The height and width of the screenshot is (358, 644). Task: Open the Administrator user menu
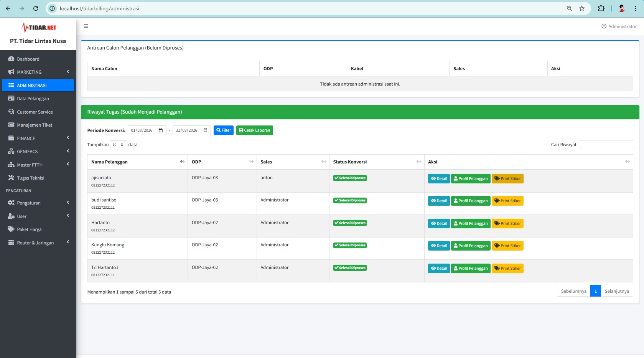coord(619,26)
